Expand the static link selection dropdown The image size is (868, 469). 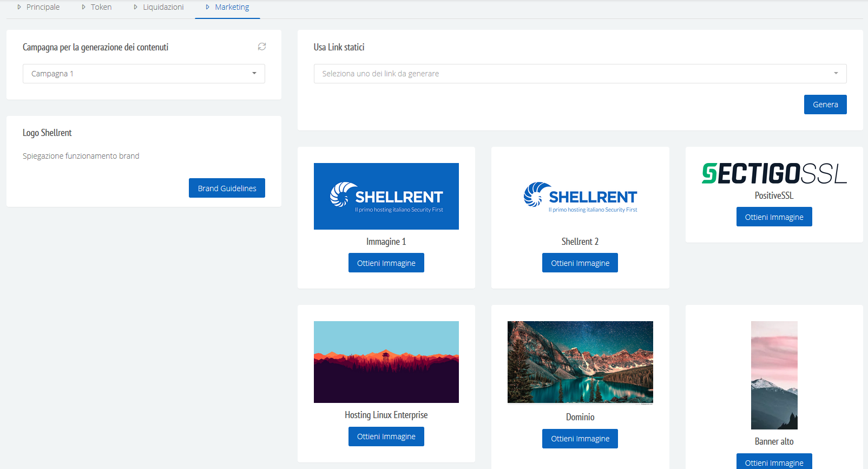580,74
